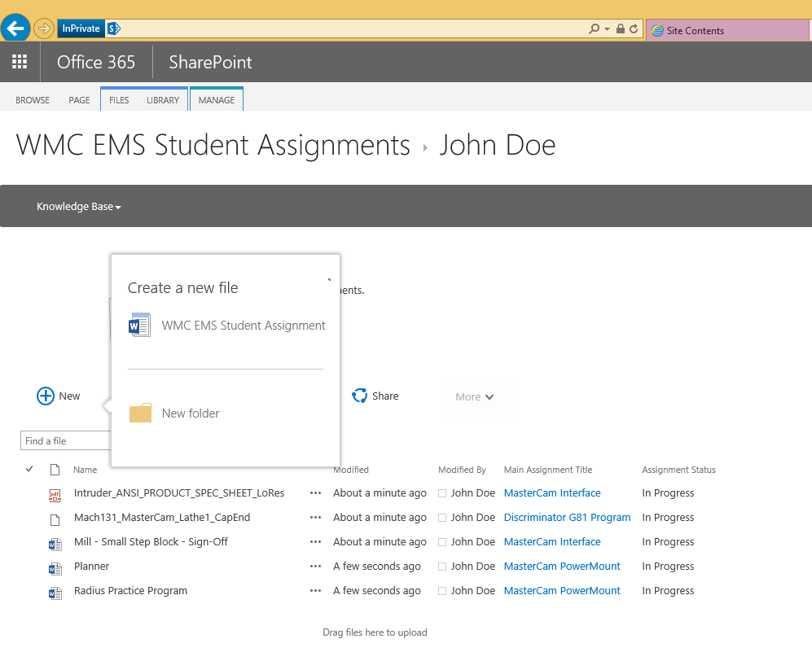Expand the Knowledge Base dropdown

click(79, 207)
